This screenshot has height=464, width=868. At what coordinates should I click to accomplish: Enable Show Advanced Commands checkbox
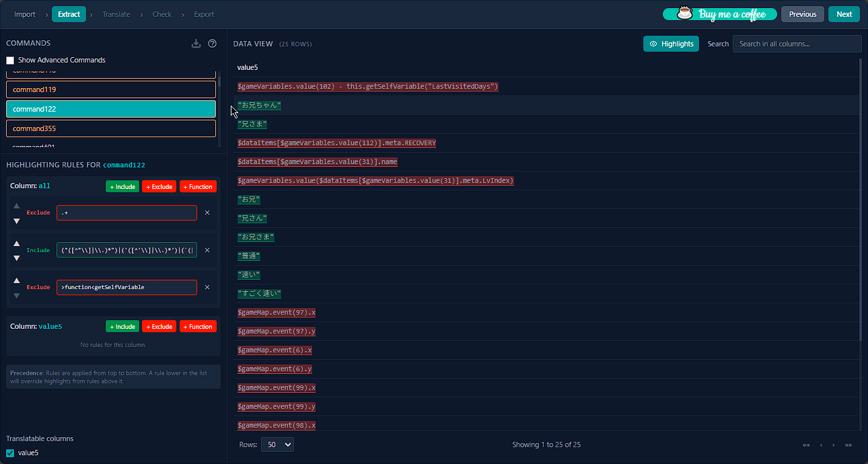(x=10, y=60)
